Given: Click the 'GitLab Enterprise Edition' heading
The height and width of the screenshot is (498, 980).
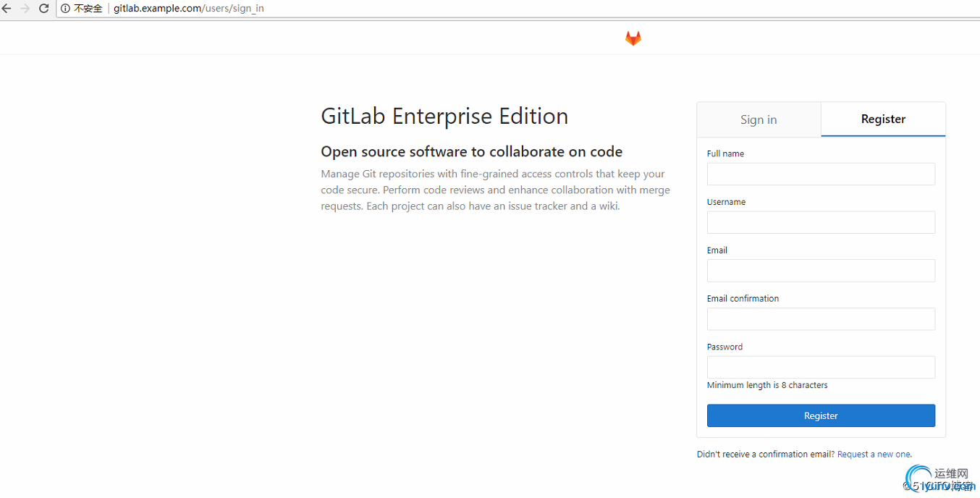Looking at the screenshot, I should (x=444, y=117).
